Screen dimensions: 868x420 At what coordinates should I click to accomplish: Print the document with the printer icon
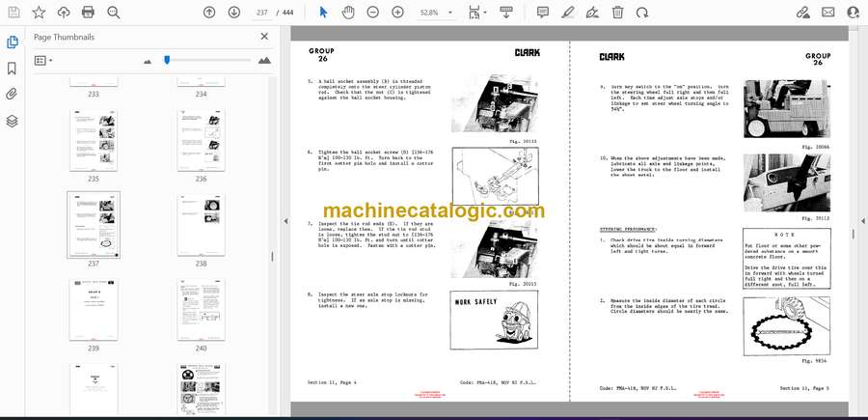[x=88, y=13]
